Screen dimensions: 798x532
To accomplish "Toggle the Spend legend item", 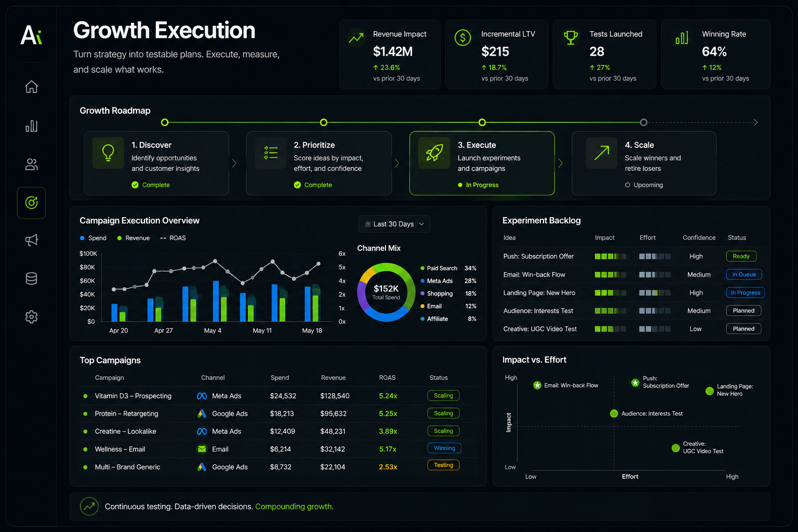I will pyautogui.click(x=94, y=238).
